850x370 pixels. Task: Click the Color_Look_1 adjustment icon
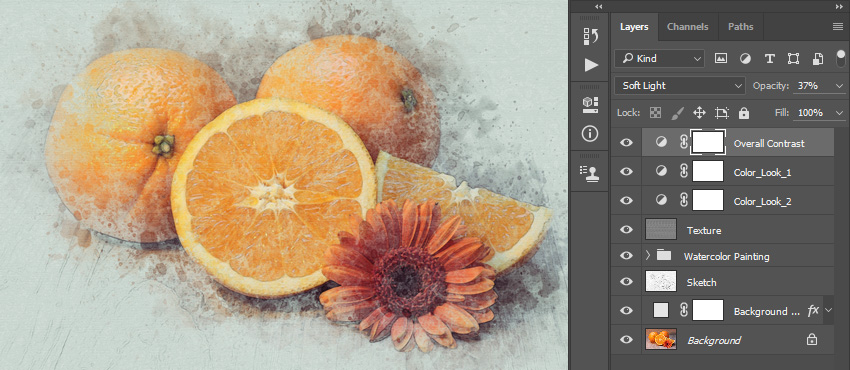pyautogui.click(x=661, y=171)
